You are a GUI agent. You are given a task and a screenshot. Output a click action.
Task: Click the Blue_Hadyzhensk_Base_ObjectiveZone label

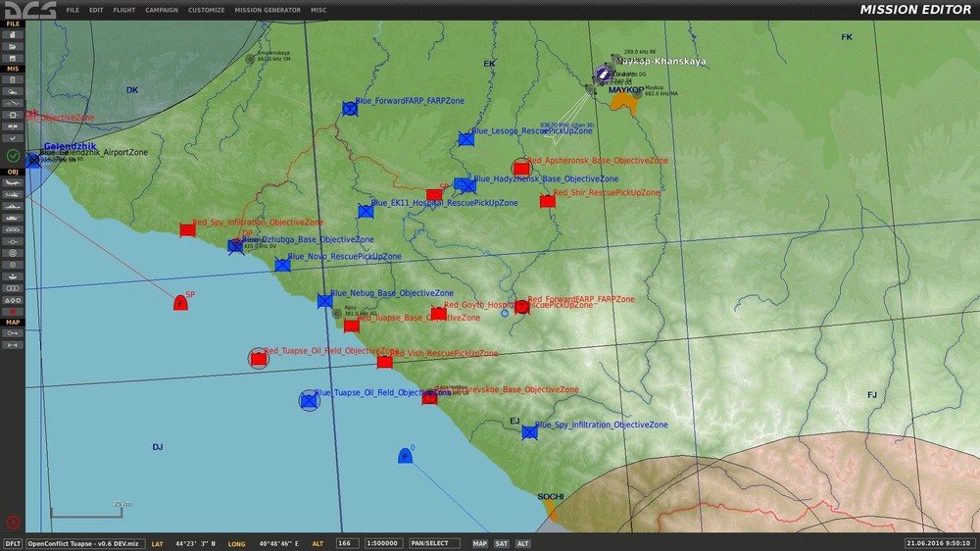[x=546, y=178]
